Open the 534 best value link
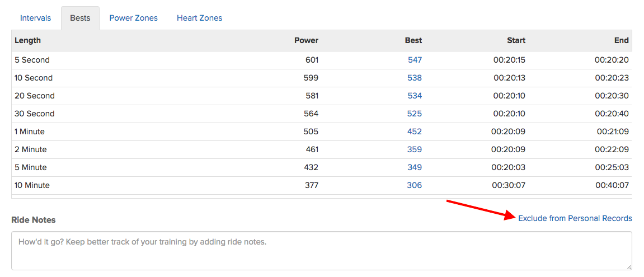Screen dimensions: 644x277 pyautogui.click(x=415, y=96)
